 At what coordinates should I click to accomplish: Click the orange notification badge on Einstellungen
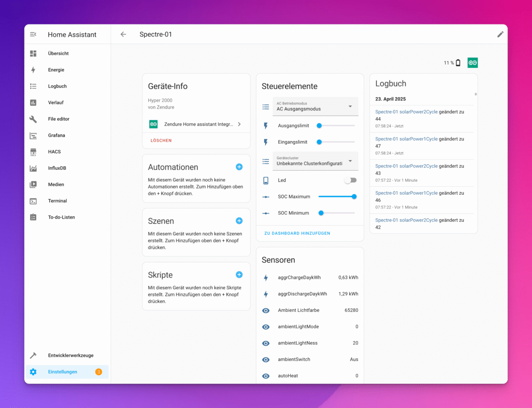click(x=98, y=372)
